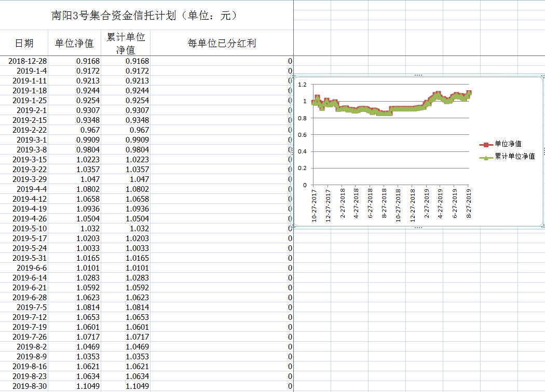Click the chart's bottom edge resize handle

pyautogui.click(x=418, y=228)
